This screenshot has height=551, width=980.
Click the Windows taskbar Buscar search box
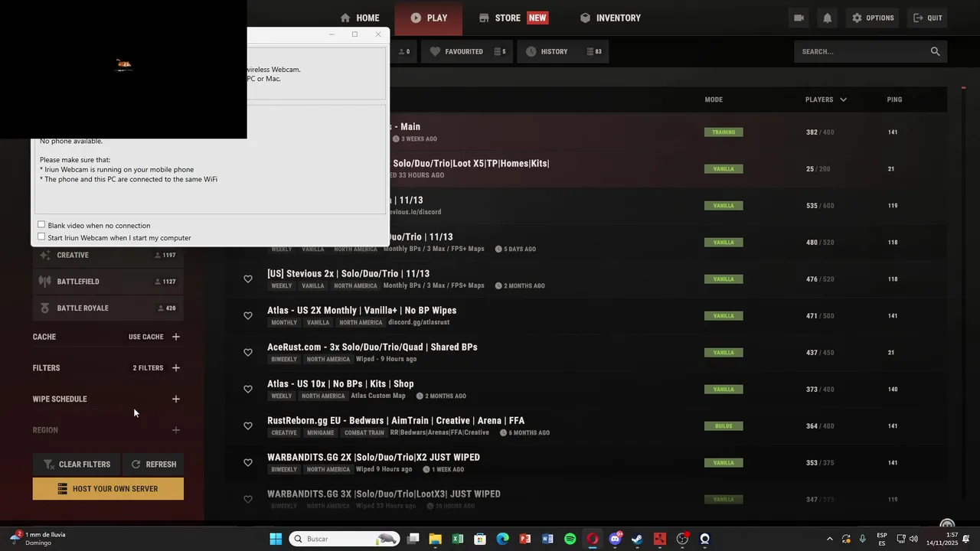345,539
